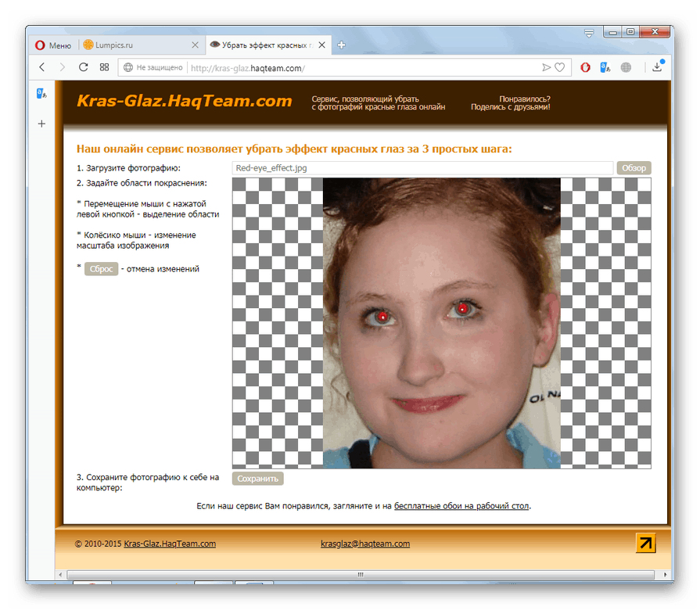Click the orange arrow icon in footer
This screenshot has height=610, width=700.
[x=645, y=543]
